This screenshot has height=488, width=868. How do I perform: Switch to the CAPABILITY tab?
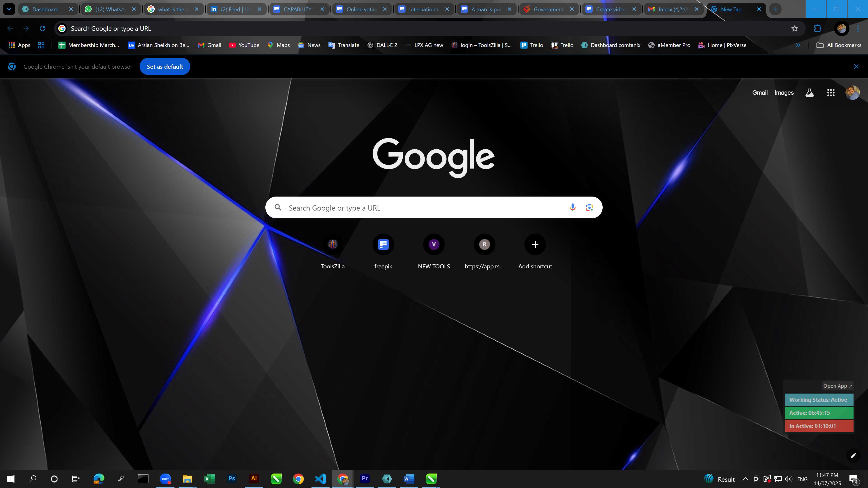pos(299,9)
